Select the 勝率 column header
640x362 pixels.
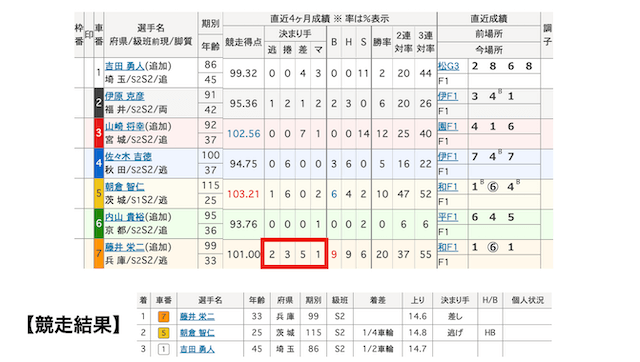coord(382,42)
